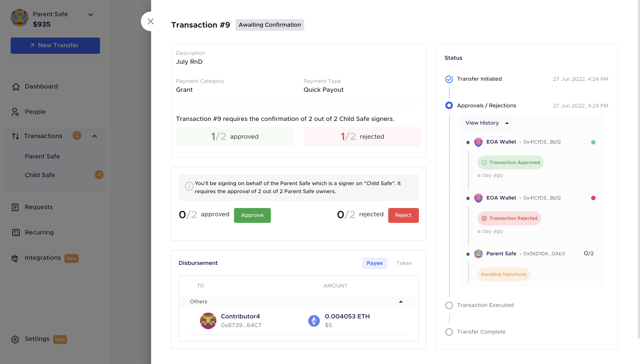Image resolution: width=640 pixels, height=364 pixels.
Task: Switch to the Token tab
Action: [404, 263]
